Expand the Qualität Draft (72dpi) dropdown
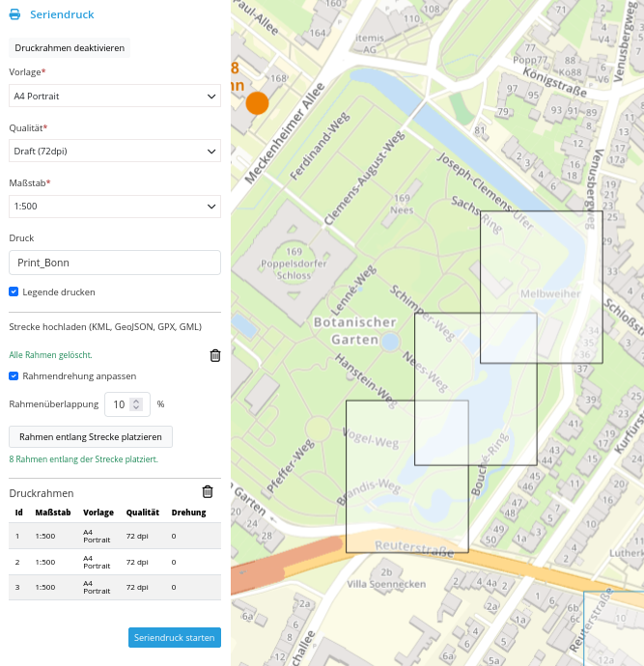Image resolution: width=644 pixels, height=666 pixels. coord(115,152)
